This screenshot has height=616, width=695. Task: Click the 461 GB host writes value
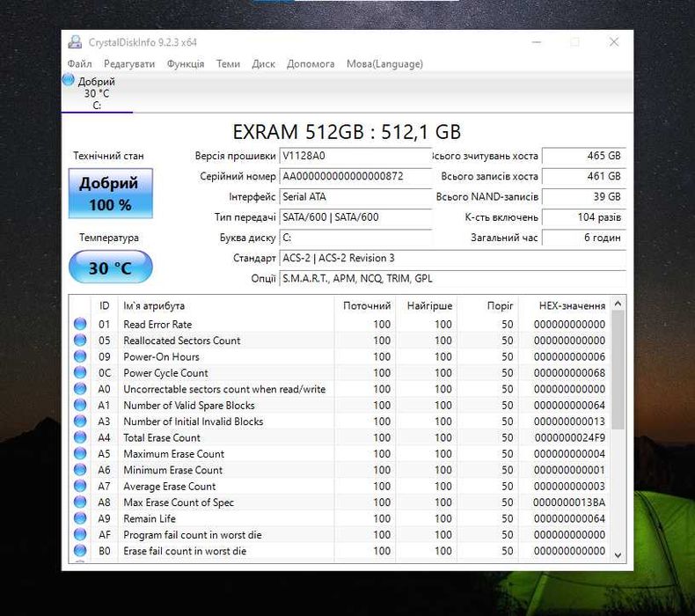click(x=584, y=176)
